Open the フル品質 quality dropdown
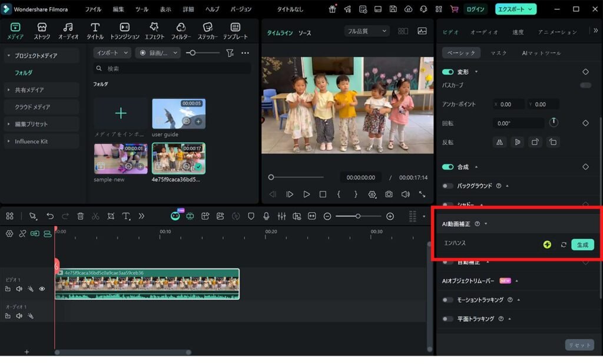603x364 pixels. pyautogui.click(x=366, y=31)
